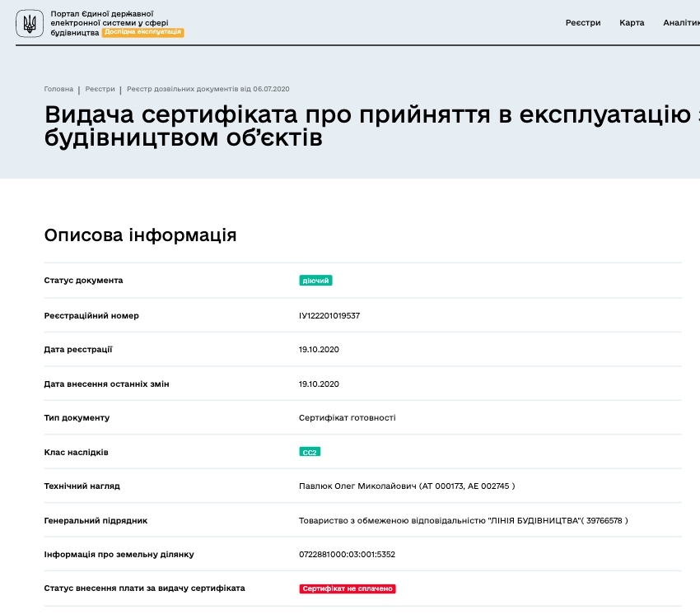This screenshot has height=614, width=700.
Task: Click the 'Дата внесення останніх змін' value 19.10.2020
Action: click(319, 384)
